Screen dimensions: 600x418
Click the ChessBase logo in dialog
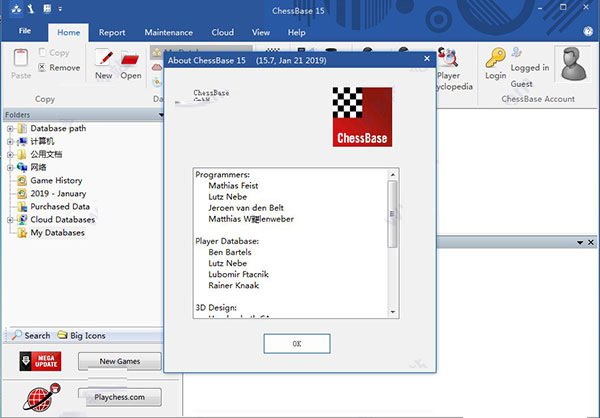coord(362,117)
